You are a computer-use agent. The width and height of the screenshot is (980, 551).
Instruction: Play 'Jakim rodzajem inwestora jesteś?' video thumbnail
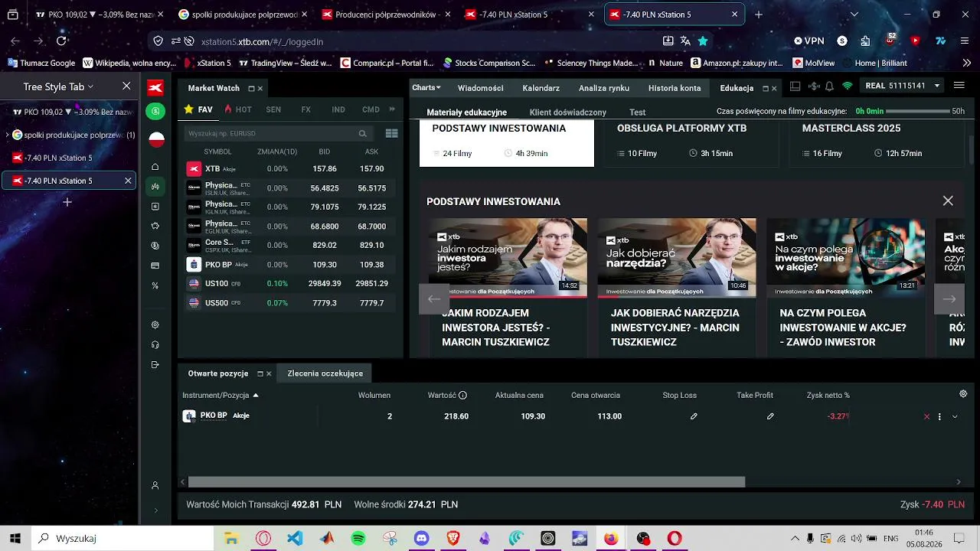coord(508,258)
